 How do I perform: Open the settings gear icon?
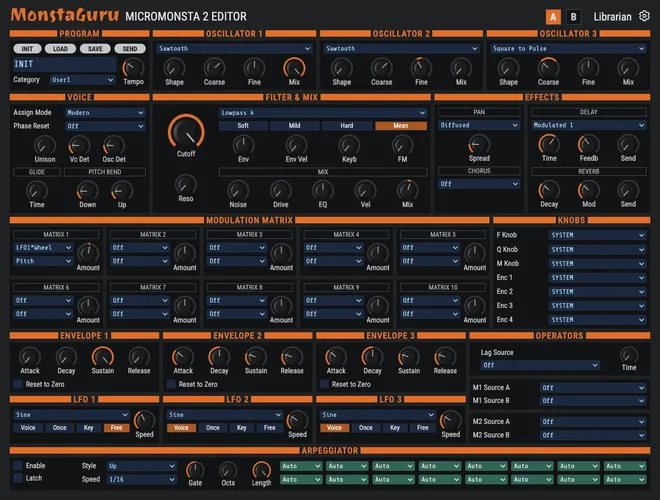[643, 16]
